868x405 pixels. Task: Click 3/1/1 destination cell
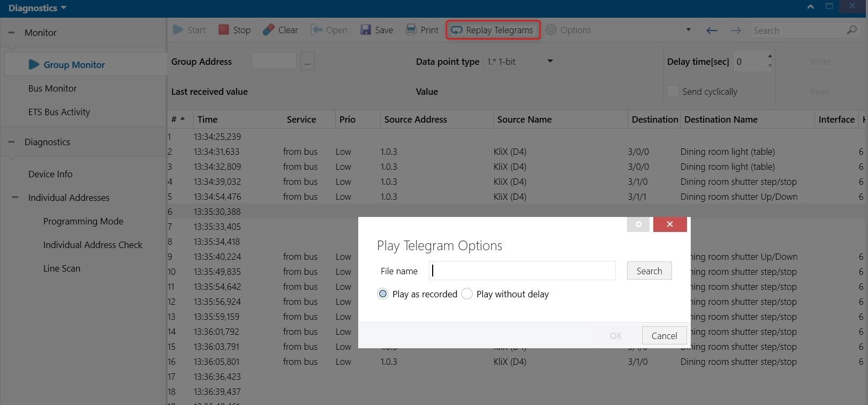[637, 197]
